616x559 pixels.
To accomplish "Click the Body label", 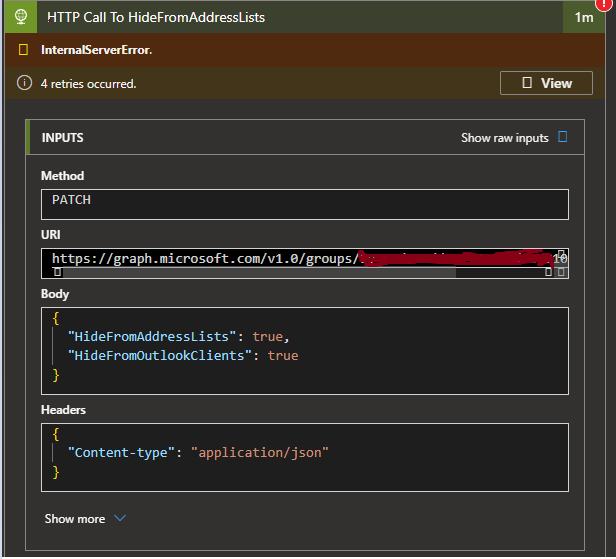I will [55, 294].
